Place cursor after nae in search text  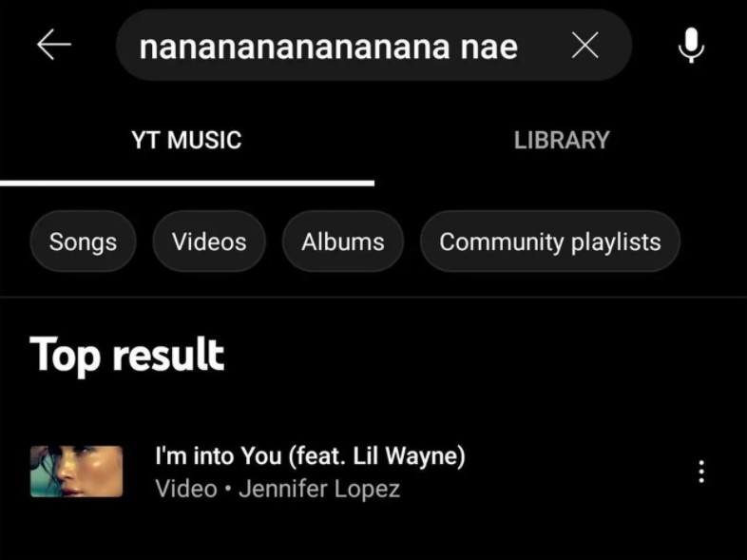(519, 47)
